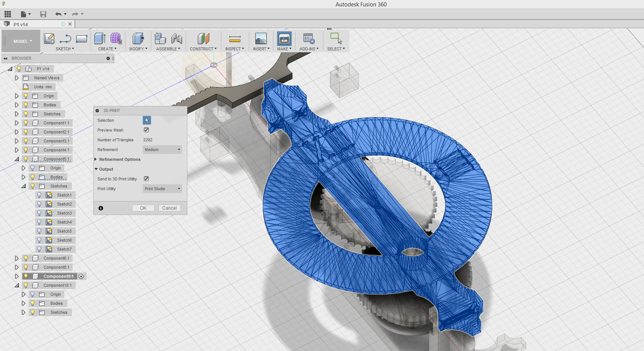Open the MODIFY menu

coord(138,49)
